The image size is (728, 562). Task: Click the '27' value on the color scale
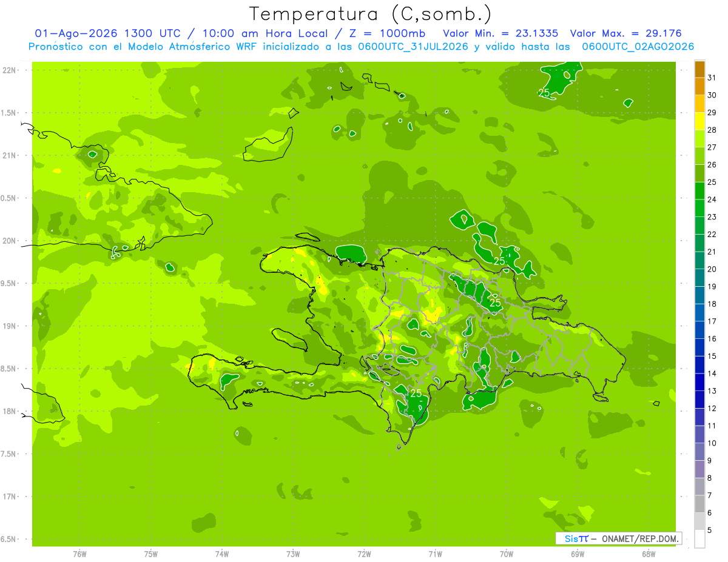pyautogui.click(x=712, y=147)
